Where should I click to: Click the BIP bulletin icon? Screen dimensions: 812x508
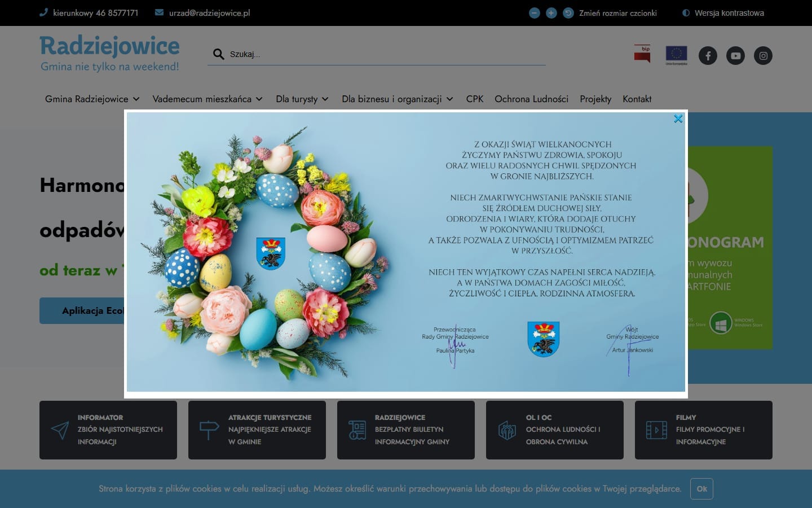click(642, 54)
